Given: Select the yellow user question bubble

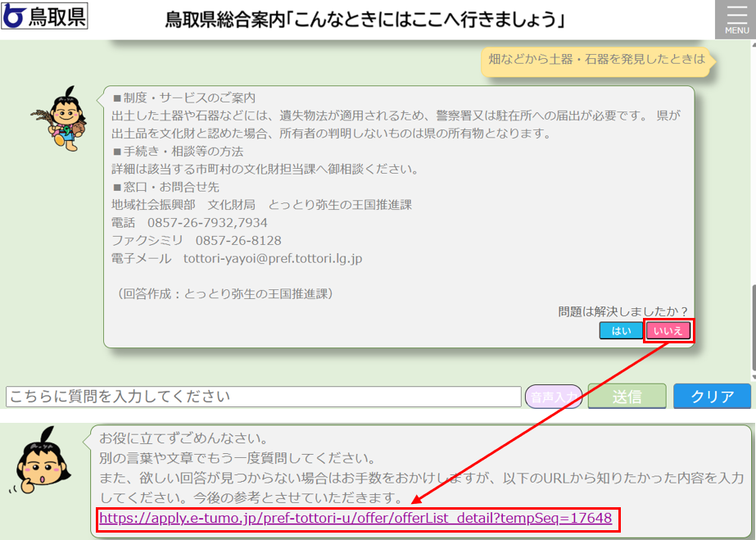Looking at the screenshot, I should (595, 60).
